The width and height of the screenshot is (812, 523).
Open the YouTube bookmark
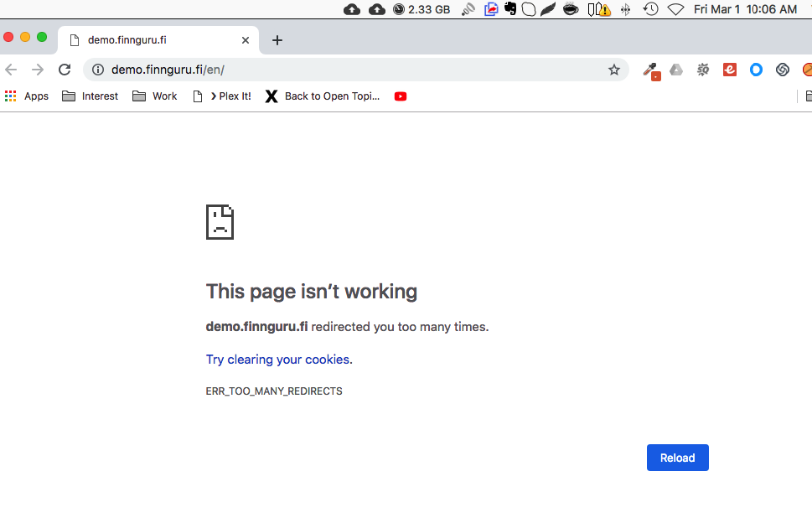pyautogui.click(x=401, y=96)
